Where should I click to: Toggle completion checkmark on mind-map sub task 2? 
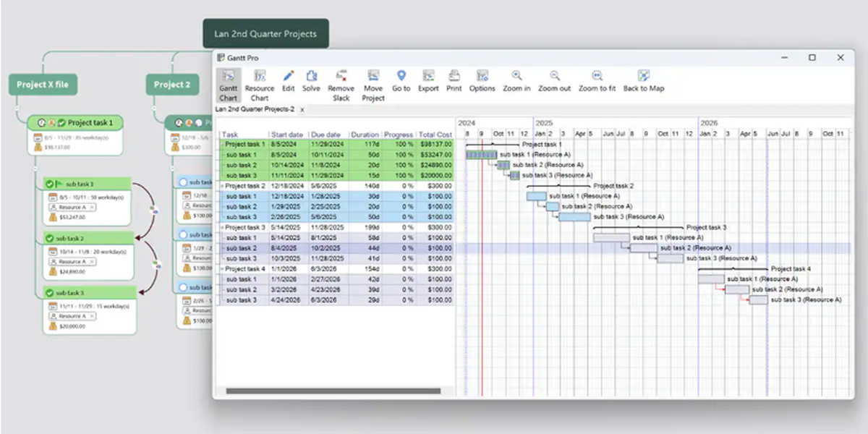(49, 239)
